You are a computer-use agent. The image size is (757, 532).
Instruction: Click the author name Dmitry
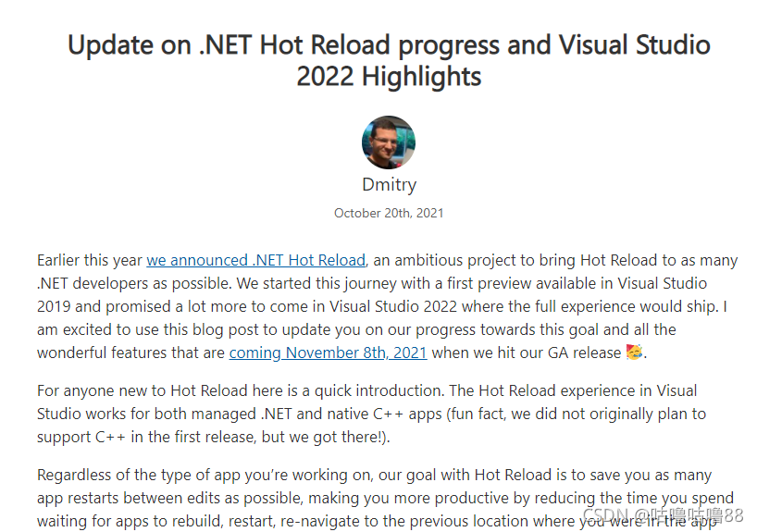point(389,184)
